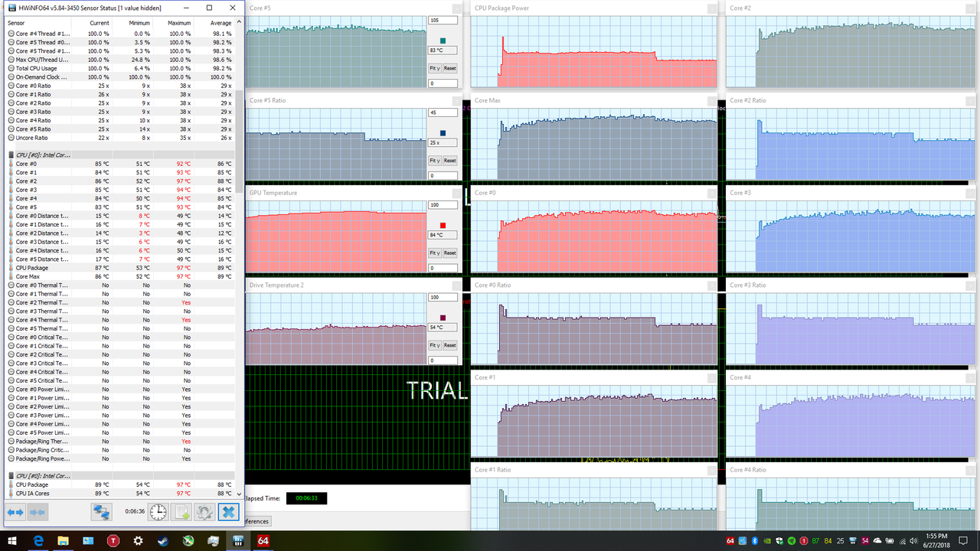The height and width of the screenshot is (551, 980).
Task: Open sensor settings via the gear icon
Action: tap(204, 511)
